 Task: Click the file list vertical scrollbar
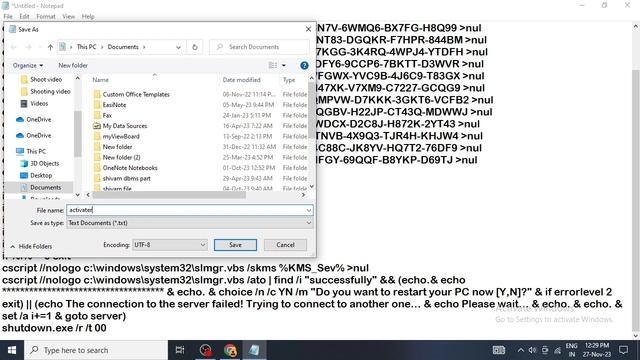pyautogui.click(x=311, y=110)
